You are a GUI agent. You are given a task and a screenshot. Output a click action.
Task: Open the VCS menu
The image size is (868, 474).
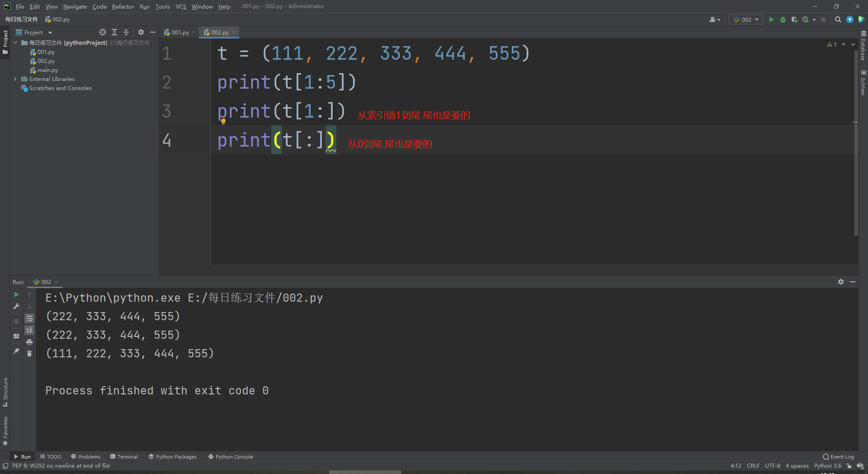(181, 6)
